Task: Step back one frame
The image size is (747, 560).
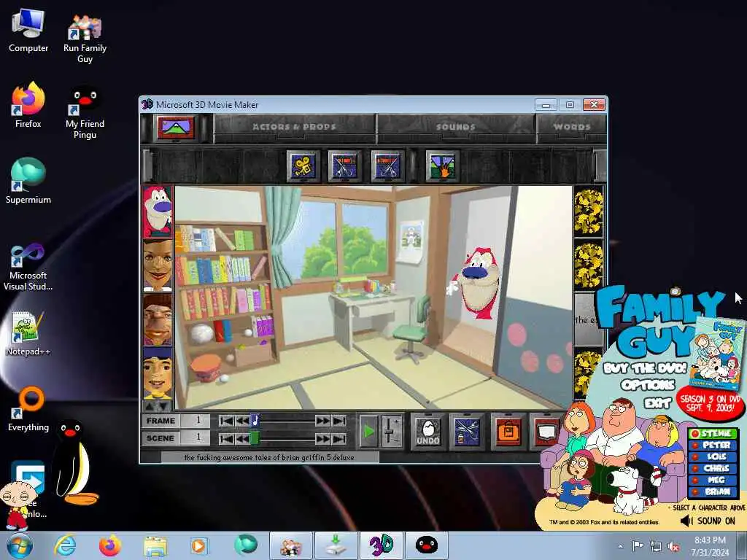Action: 242,421
